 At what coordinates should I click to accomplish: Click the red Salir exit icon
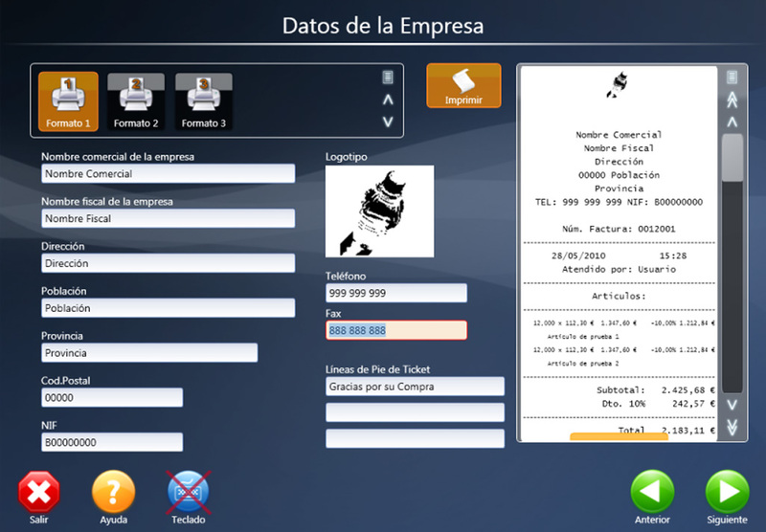point(39,493)
